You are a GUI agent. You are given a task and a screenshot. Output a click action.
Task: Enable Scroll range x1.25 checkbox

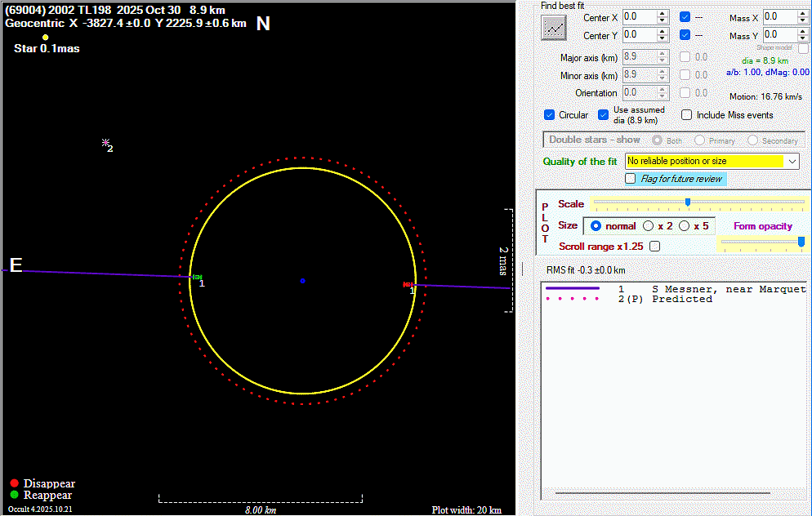(654, 246)
